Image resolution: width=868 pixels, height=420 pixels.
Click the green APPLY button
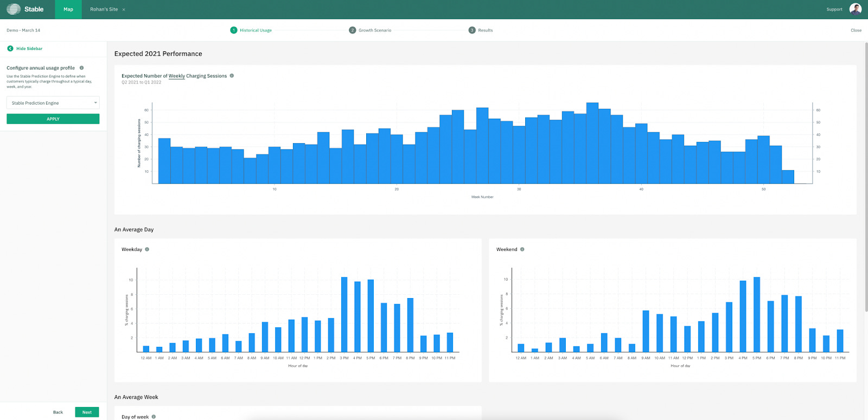(53, 119)
